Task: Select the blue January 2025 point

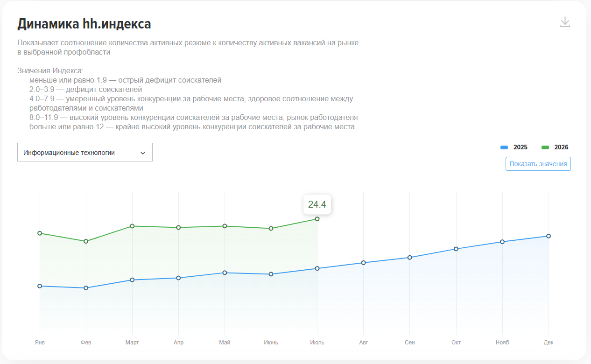Action: (x=40, y=286)
